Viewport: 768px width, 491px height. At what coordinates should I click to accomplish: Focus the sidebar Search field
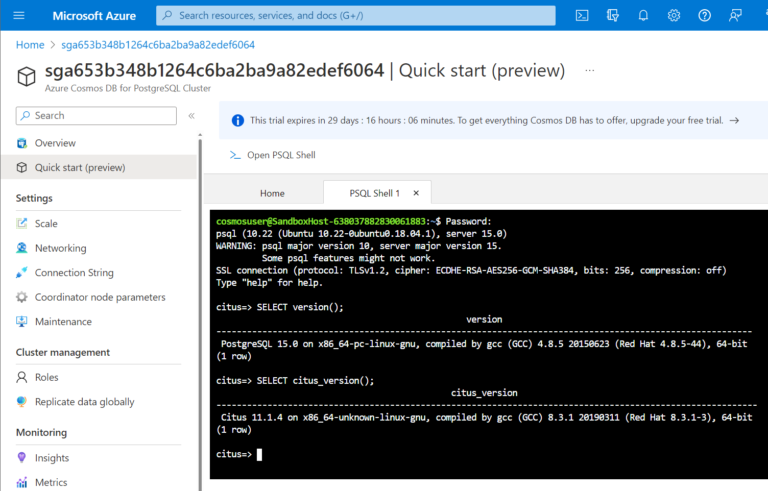click(98, 116)
